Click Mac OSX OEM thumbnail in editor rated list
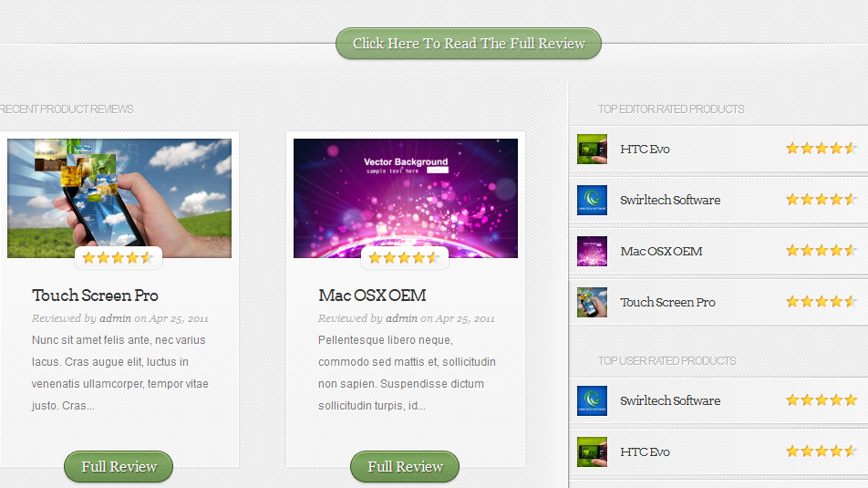The width and height of the screenshot is (868, 488). pos(592,251)
